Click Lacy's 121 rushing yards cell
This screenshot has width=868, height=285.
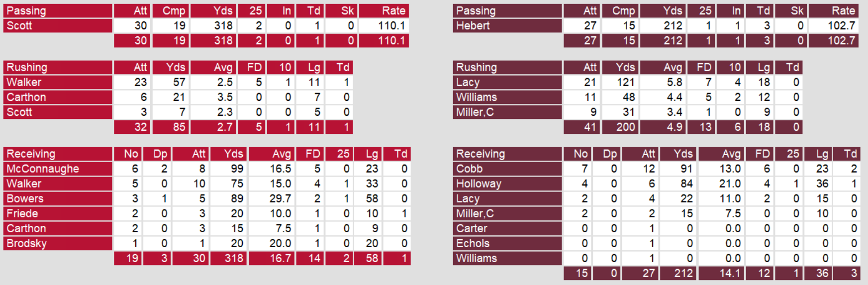click(625, 82)
